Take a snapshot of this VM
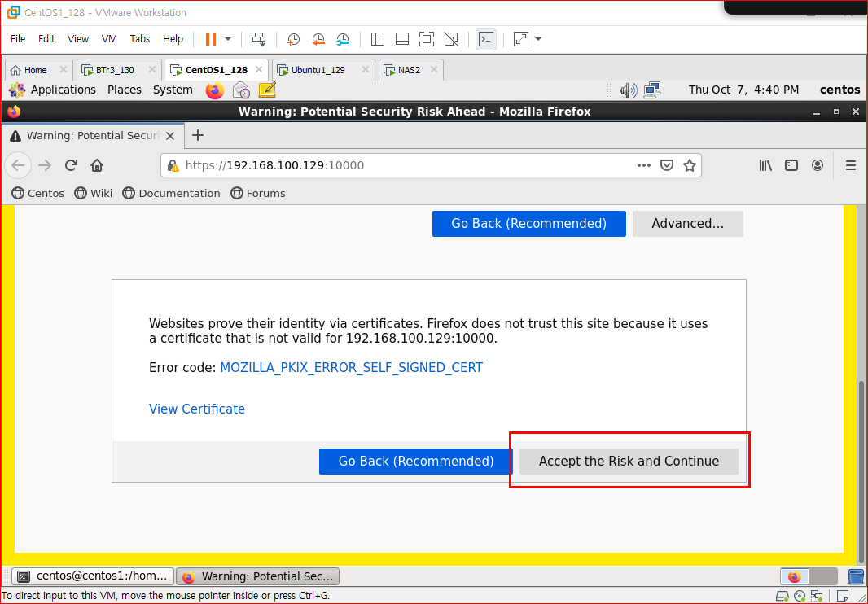 pos(293,39)
